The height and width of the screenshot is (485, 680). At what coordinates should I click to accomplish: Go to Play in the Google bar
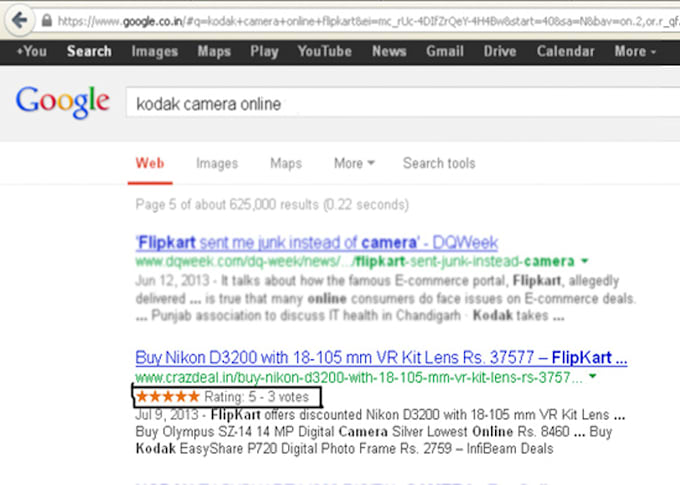[x=264, y=51]
